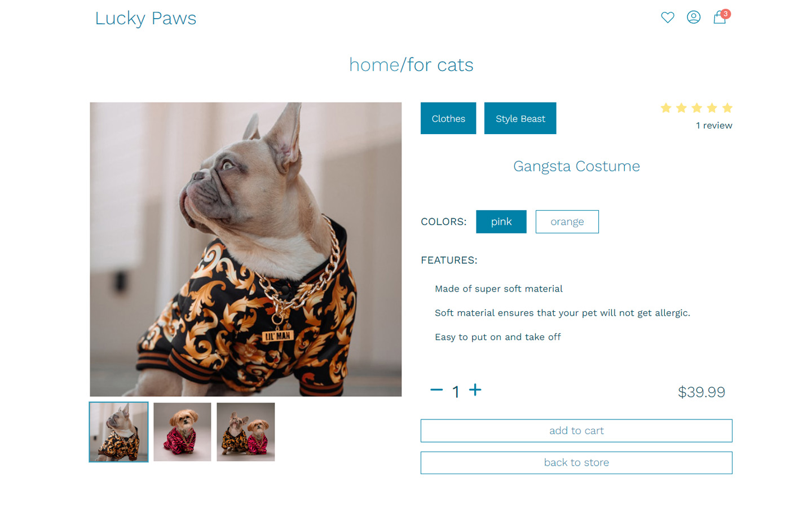Increase quantity with the plus icon
The width and height of the screenshot is (812, 526).
pos(475,390)
